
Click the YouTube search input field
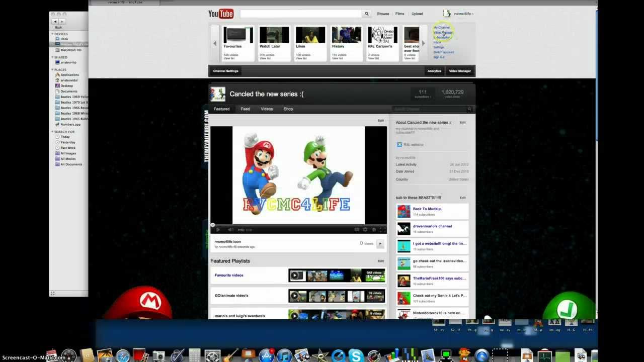click(x=301, y=14)
